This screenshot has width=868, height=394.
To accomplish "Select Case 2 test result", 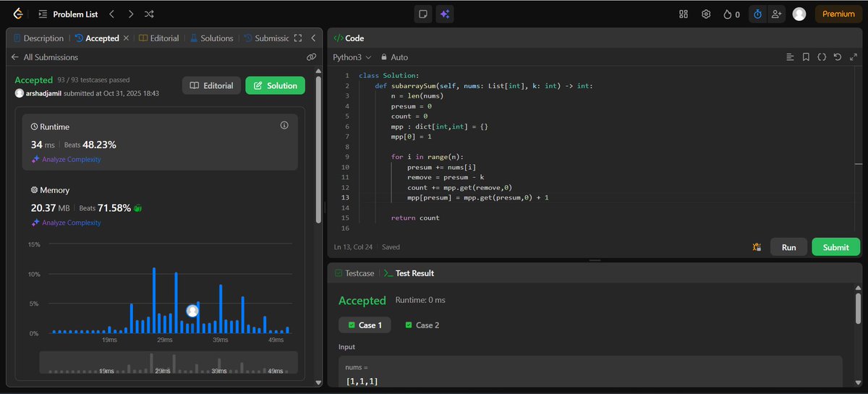I will coord(422,325).
